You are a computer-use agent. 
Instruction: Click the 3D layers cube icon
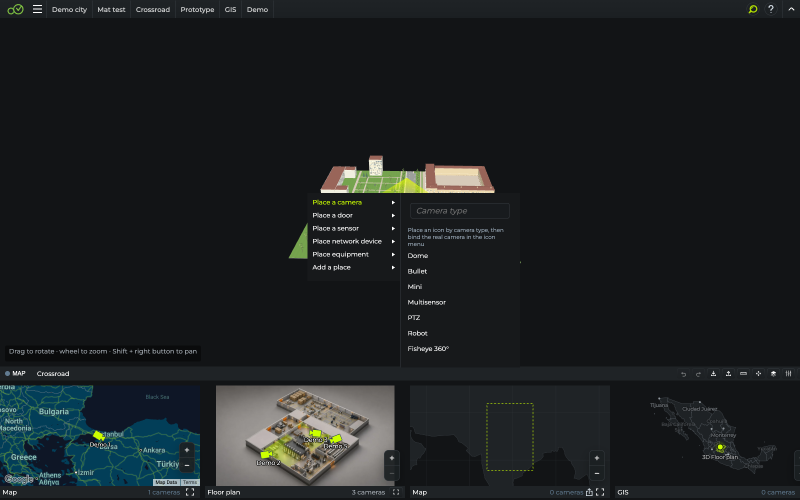click(773, 373)
